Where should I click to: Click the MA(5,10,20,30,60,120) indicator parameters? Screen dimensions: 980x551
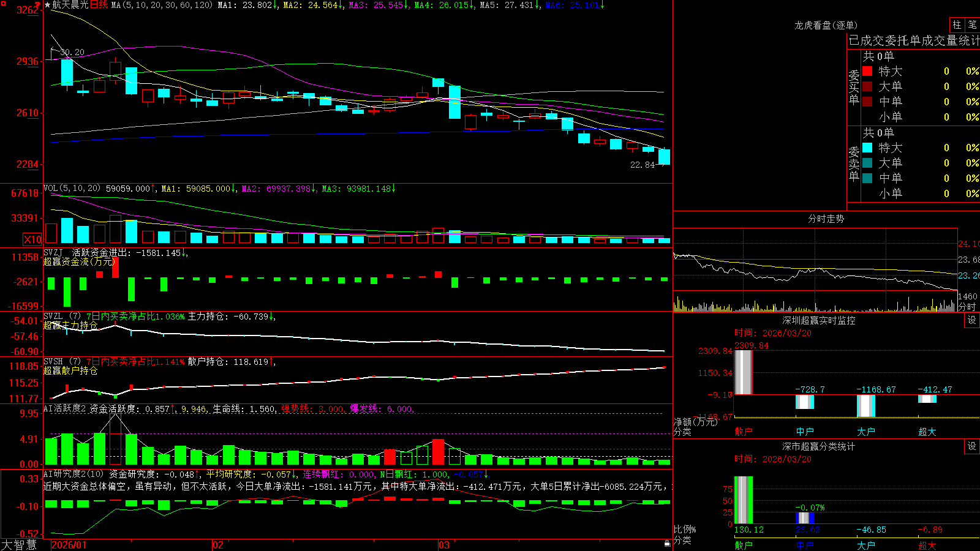162,5
